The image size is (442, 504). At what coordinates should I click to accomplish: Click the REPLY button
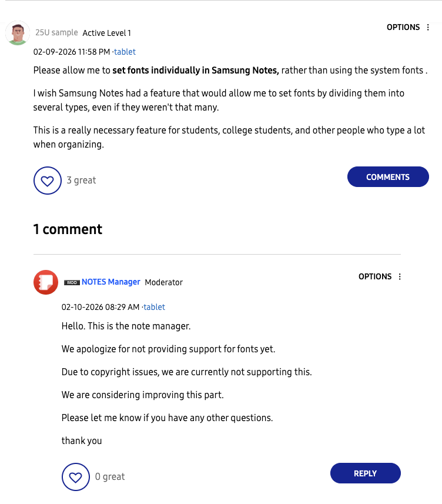(x=365, y=473)
